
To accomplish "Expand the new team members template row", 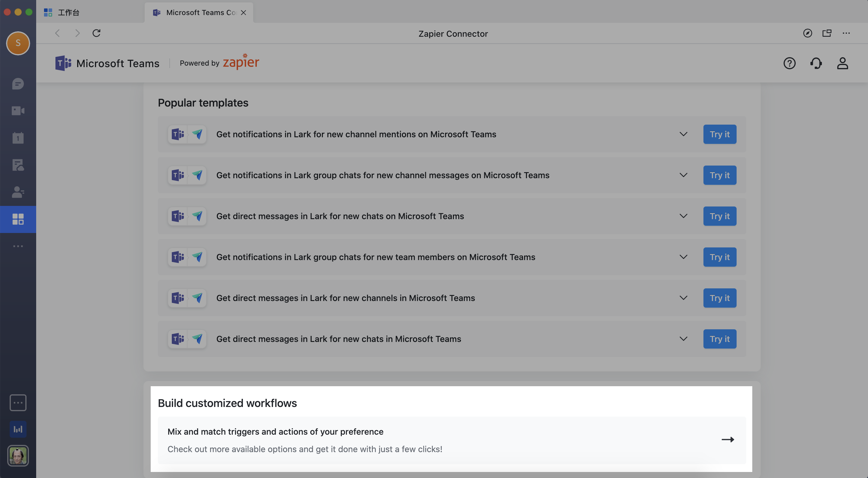I will coord(683,257).
